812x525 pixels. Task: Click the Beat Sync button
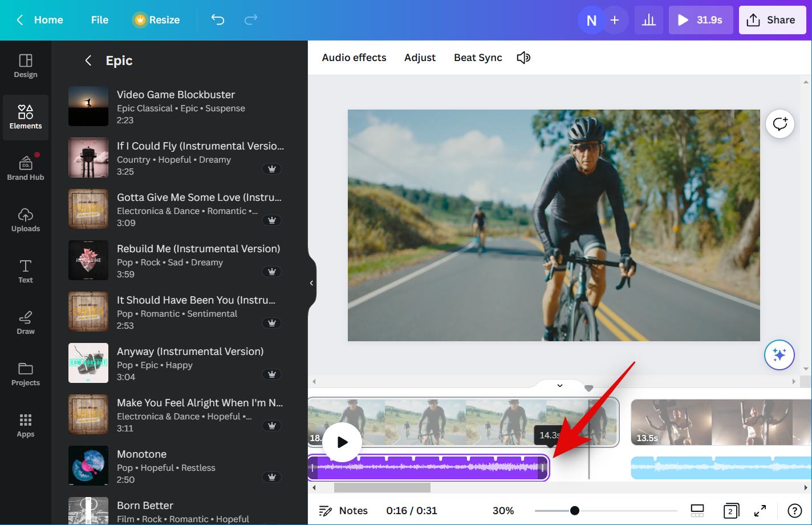click(x=478, y=58)
